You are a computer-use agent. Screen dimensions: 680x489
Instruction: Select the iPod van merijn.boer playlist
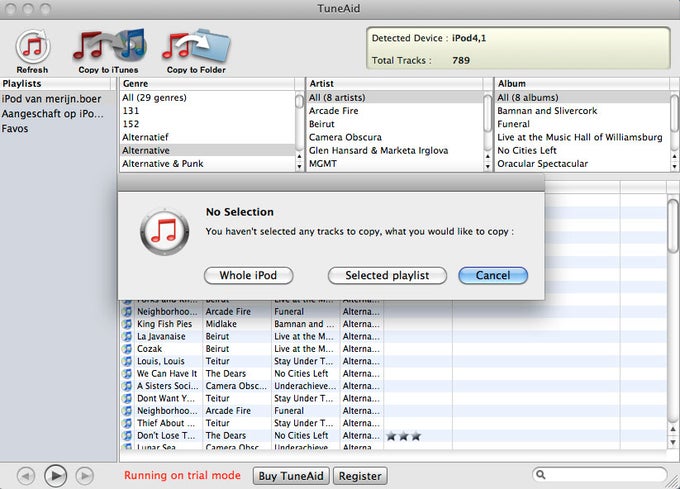click(x=58, y=99)
